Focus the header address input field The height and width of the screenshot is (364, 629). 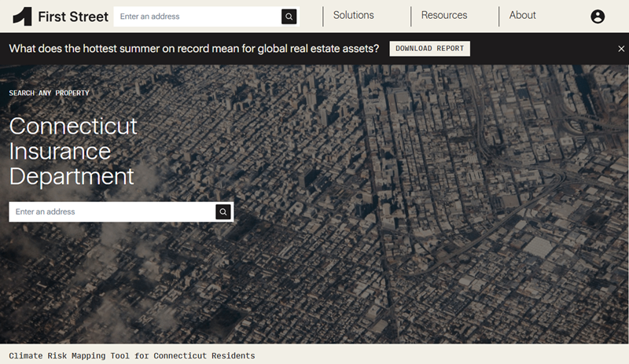coord(197,17)
